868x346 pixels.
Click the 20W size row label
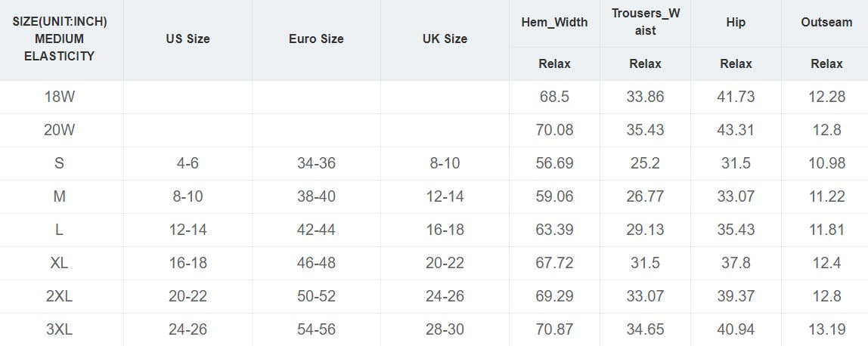[60, 130]
